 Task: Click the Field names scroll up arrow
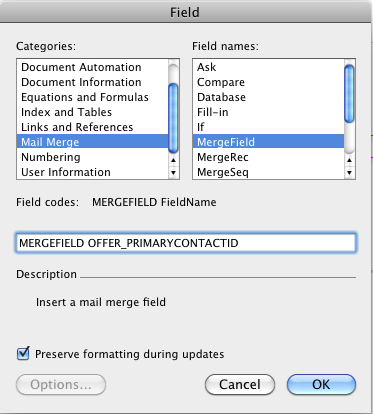coord(349,160)
